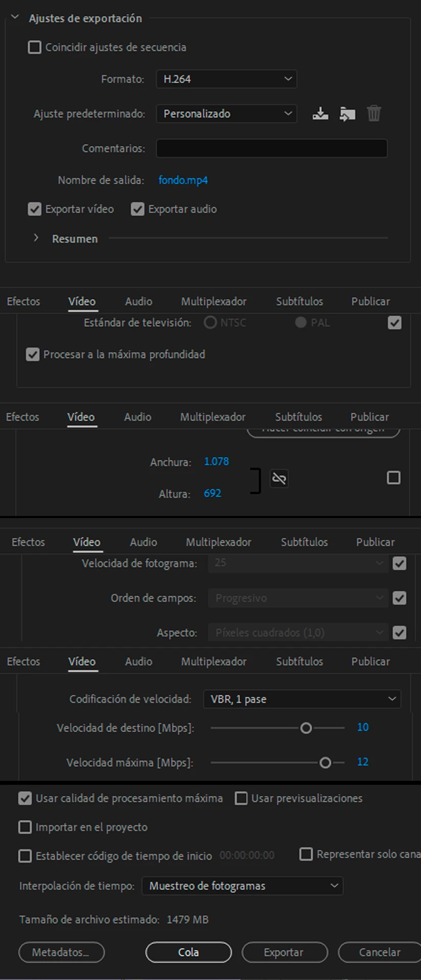Click the Velocidad de destino value 10
Image resolution: width=421 pixels, height=980 pixels.
(363, 727)
